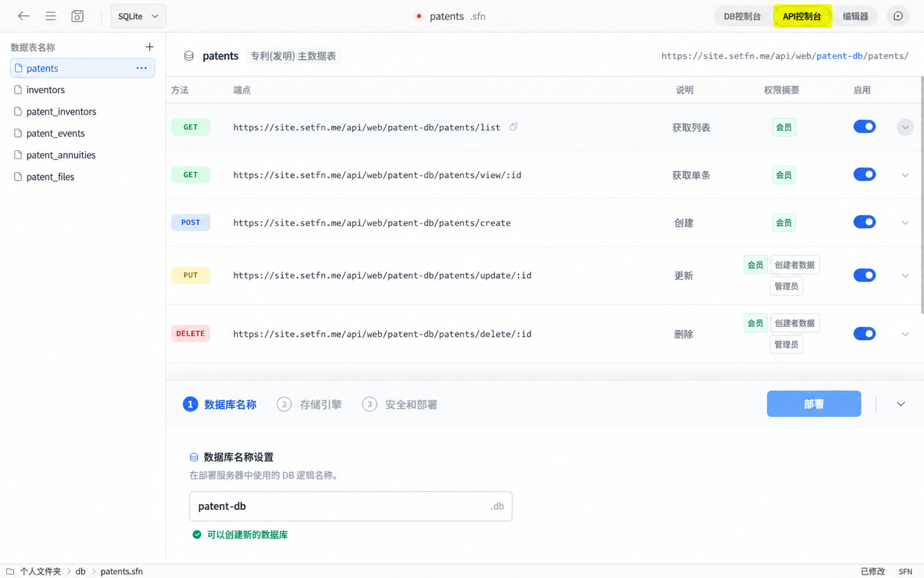Click the database name settings icon

coord(194,457)
